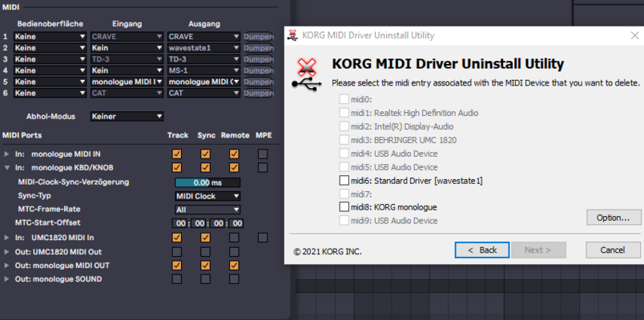Image resolution: width=644 pixels, height=320 pixels.
Task: Click the Dumpen button for CRAVE row
Action: click(x=259, y=37)
